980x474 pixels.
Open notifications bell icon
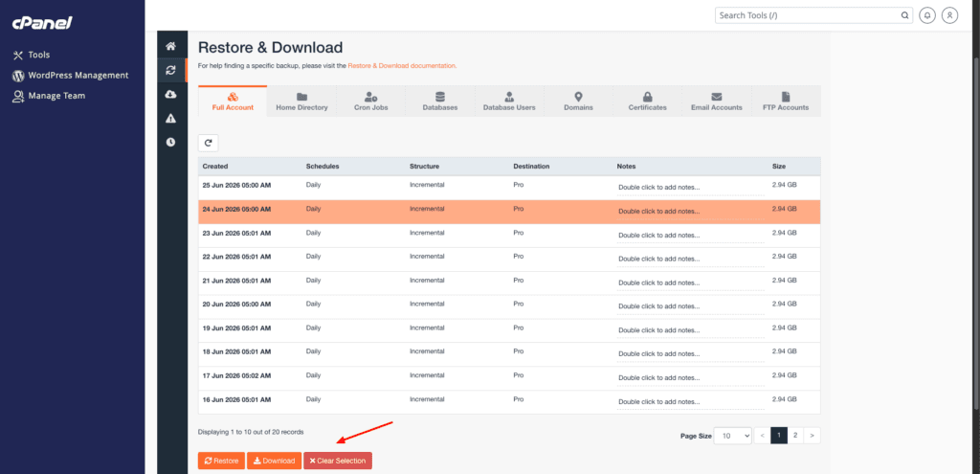coord(927,15)
